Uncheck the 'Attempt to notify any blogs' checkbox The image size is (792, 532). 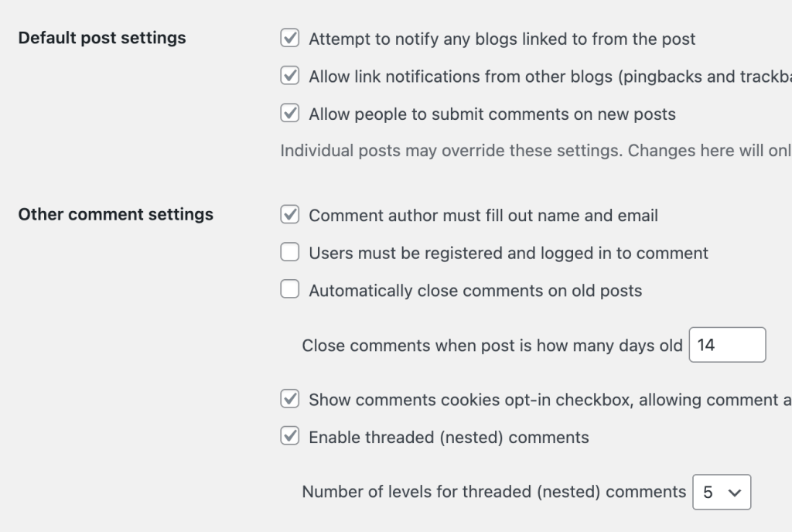point(290,38)
